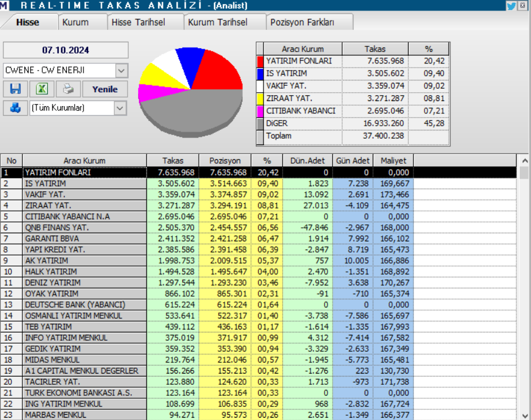Click the table scrollbar up arrow
The image size is (531, 420).
tap(526, 160)
